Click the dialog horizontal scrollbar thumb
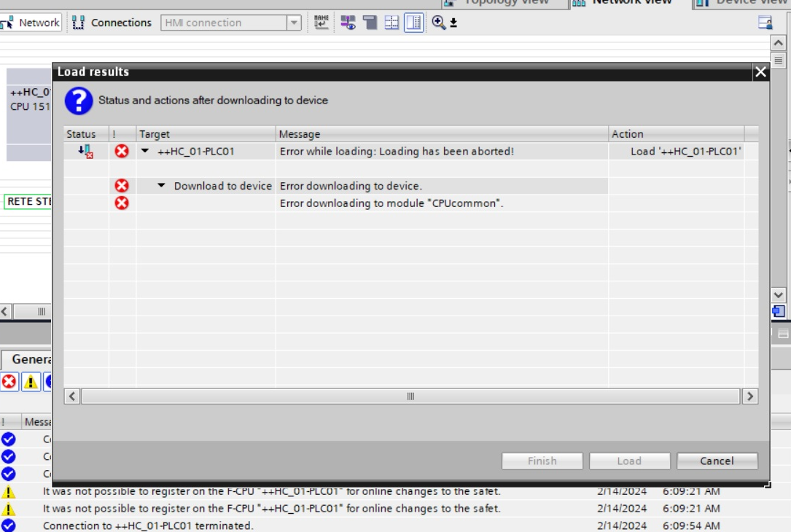Viewport: 791px width, 532px height. coord(410,396)
